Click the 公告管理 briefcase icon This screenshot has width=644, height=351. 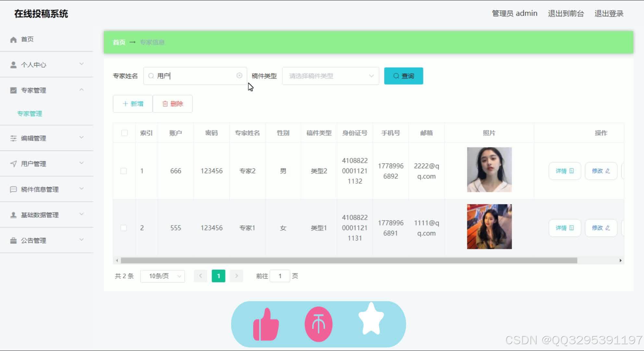click(13, 241)
